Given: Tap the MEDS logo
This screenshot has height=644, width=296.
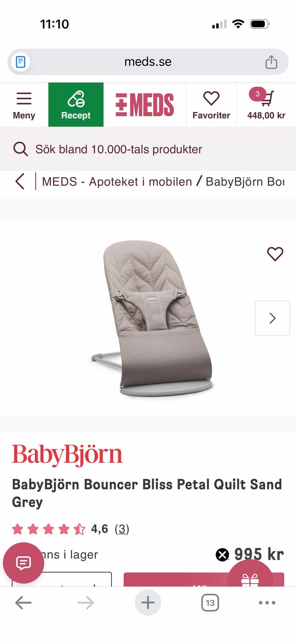Looking at the screenshot, I should click(145, 105).
